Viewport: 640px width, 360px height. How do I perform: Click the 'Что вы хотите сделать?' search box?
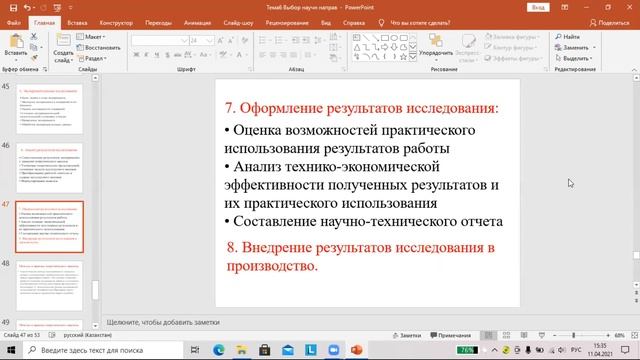[420, 23]
